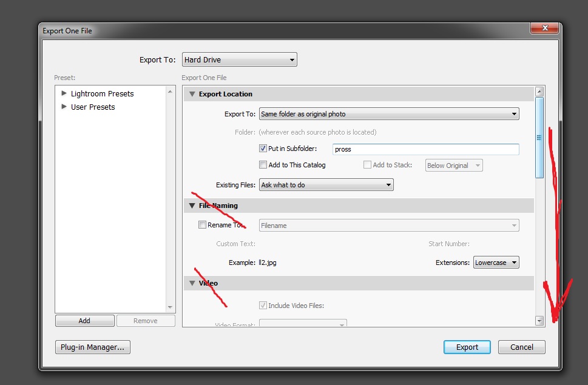
Task: Enable Add to This Catalog checkbox
Action: 263,165
